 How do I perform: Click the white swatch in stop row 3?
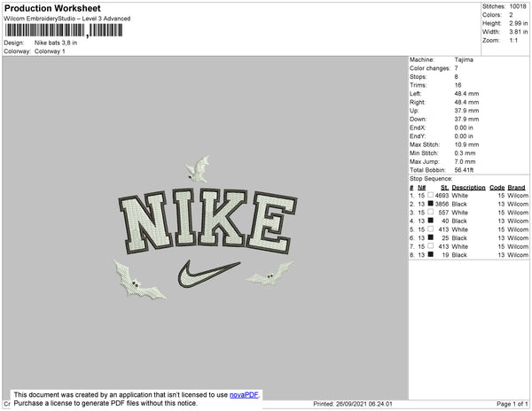coord(431,212)
